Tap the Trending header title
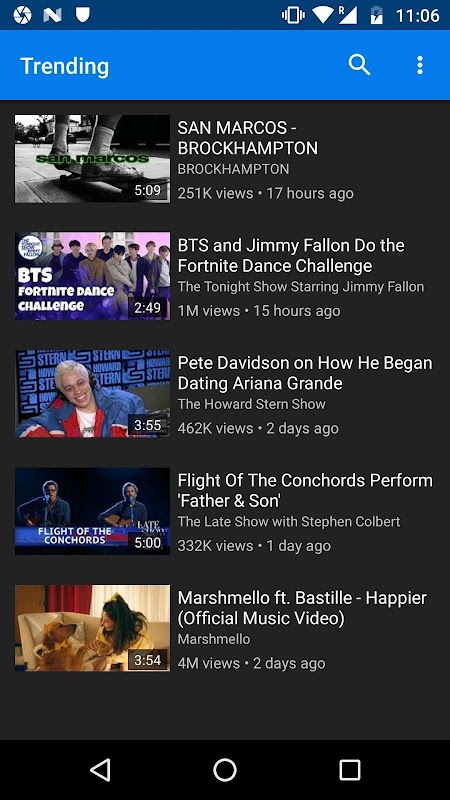The image size is (450, 800). [64, 66]
